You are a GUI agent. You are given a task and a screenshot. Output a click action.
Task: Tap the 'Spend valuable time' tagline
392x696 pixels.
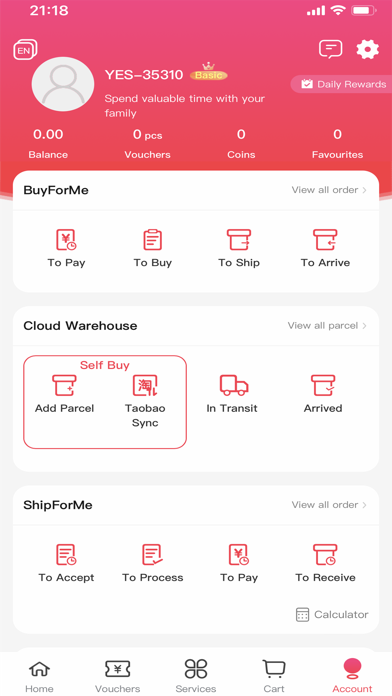(x=184, y=106)
